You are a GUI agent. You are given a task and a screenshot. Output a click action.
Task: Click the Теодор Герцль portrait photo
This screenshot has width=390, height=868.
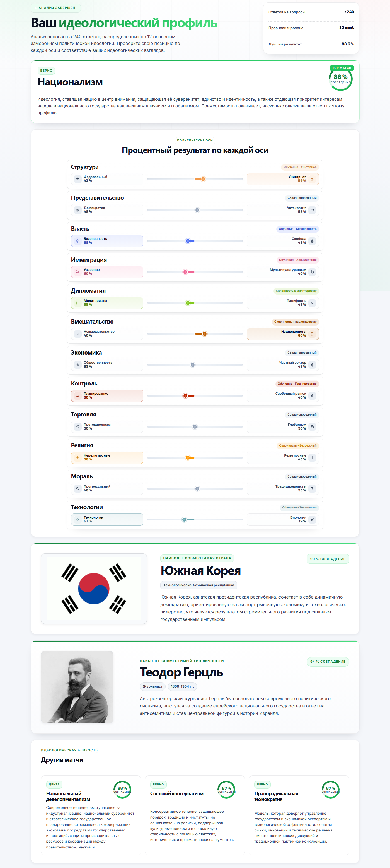coord(77,687)
